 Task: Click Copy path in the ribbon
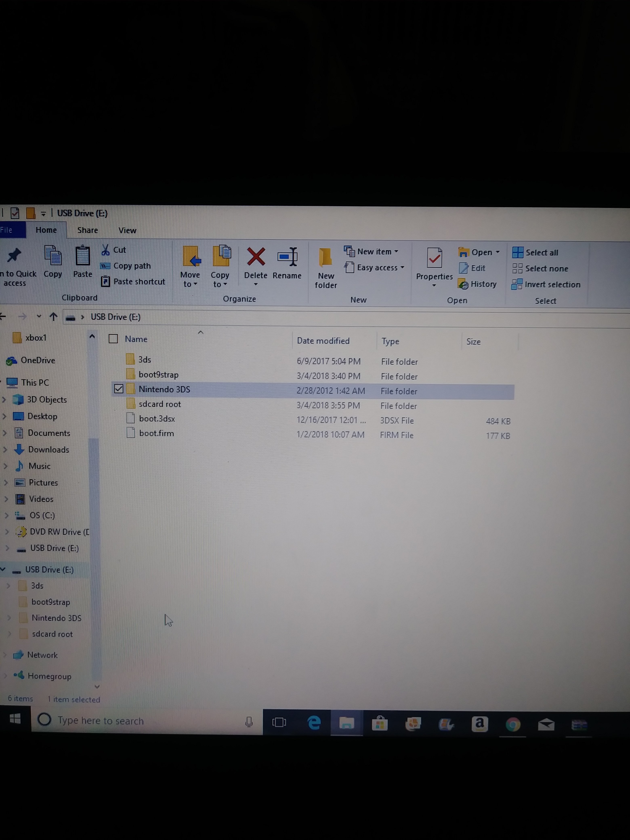(x=126, y=266)
